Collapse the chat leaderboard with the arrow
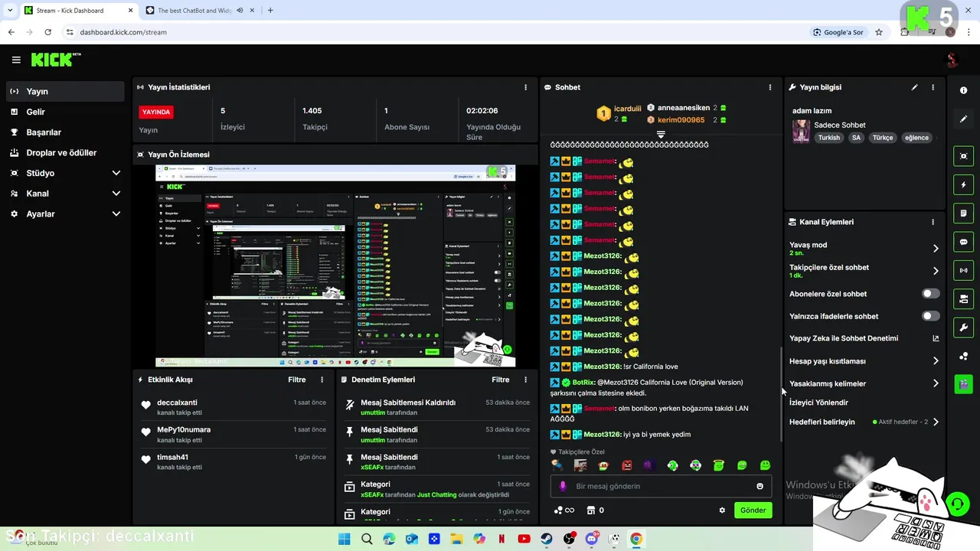Image resolution: width=980 pixels, height=551 pixels. coord(661,134)
